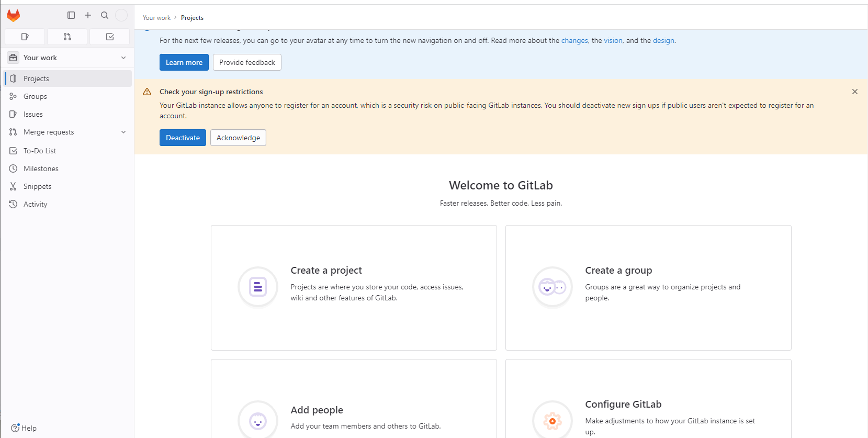Click the Milestones clock icon

(13, 169)
